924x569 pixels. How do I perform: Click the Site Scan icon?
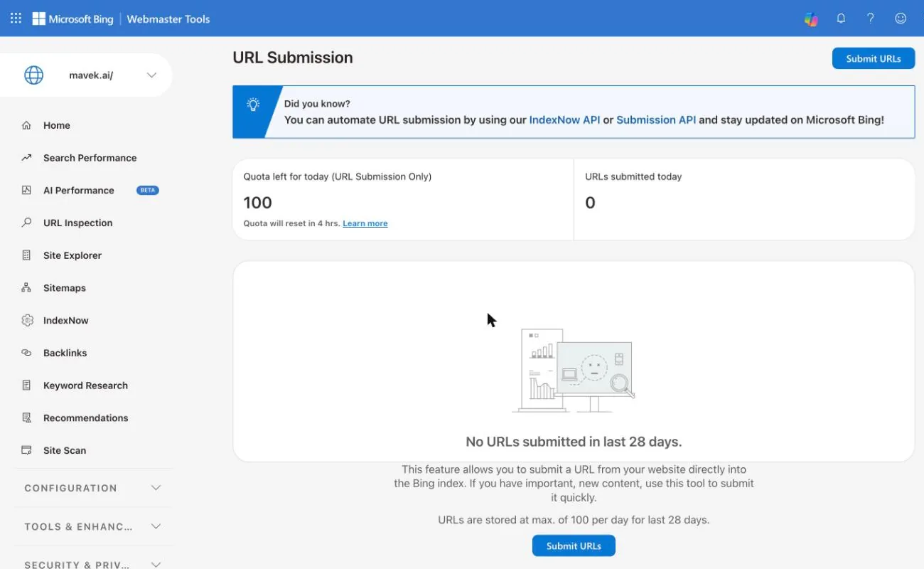pos(27,450)
